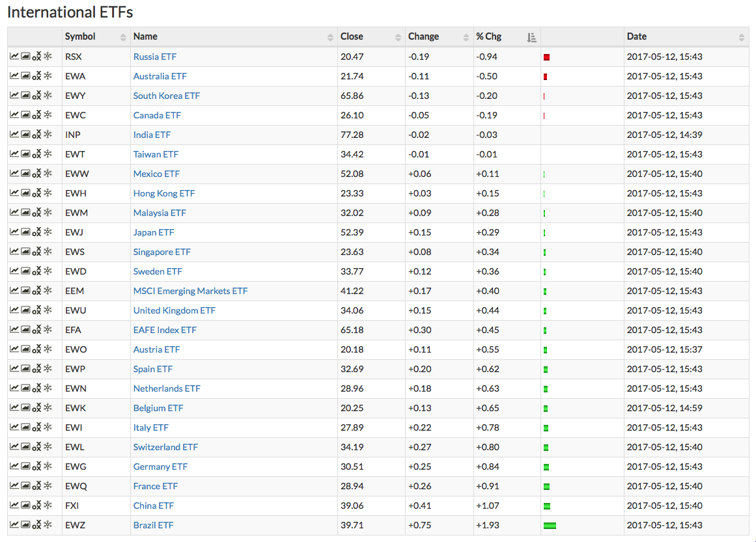Open the point and figure icon for RSX
Viewport: 756px width, 542px height.
[x=36, y=57]
